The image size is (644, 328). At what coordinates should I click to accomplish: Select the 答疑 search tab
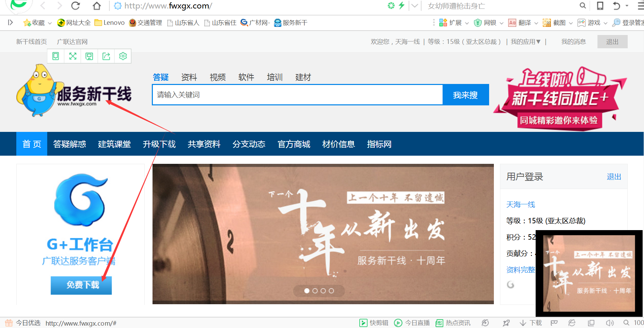(161, 77)
